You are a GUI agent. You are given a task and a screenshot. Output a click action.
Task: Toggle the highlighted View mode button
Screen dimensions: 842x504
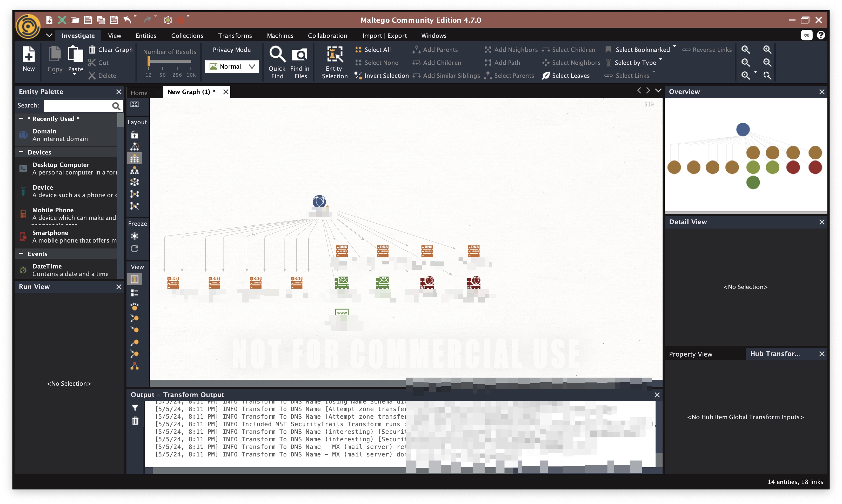tap(135, 279)
